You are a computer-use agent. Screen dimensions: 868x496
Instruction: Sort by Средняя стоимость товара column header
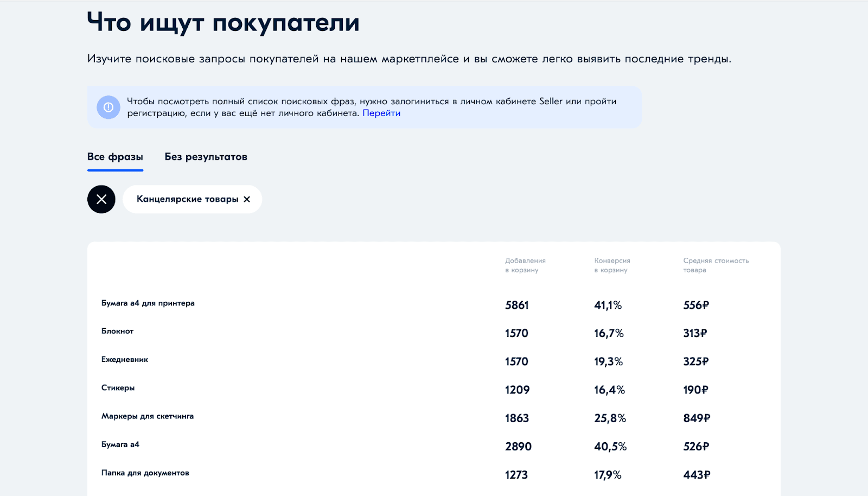716,265
